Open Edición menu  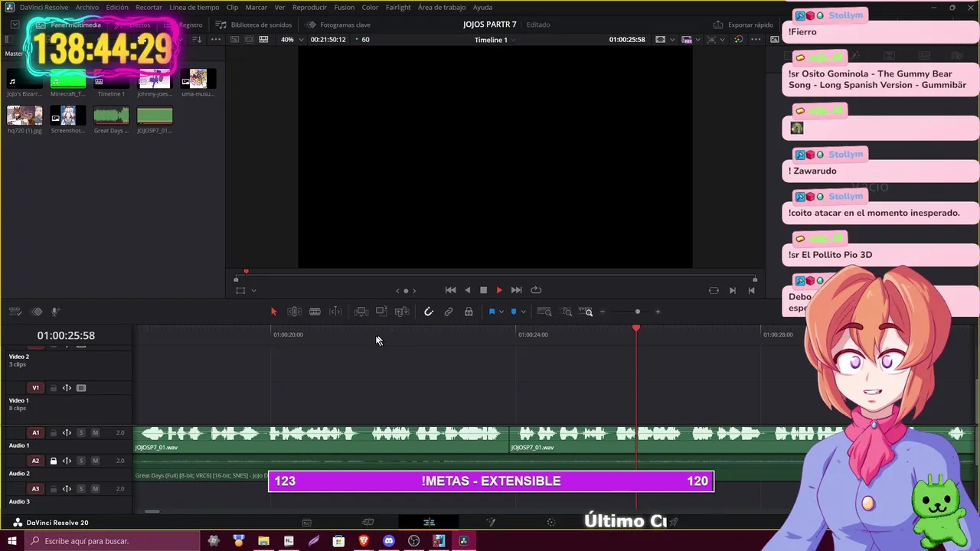pos(117,8)
